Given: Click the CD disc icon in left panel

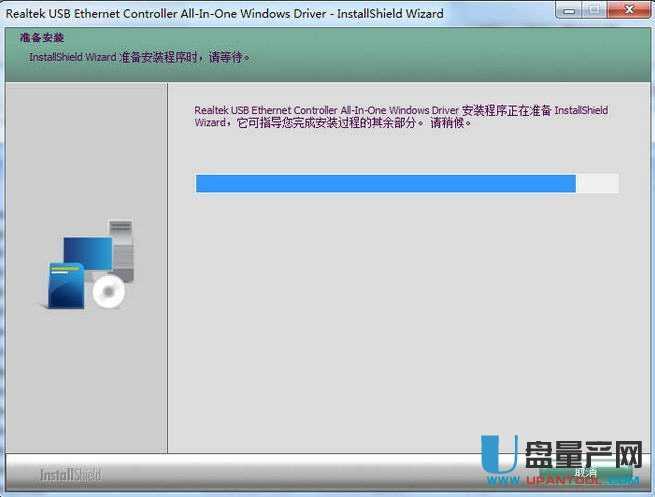Looking at the screenshot, I should pos(106,292).
